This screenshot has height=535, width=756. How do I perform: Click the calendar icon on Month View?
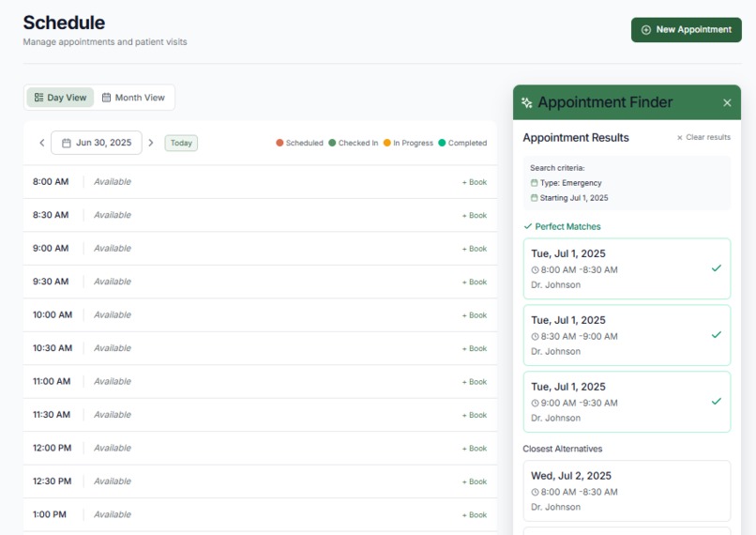106,98
